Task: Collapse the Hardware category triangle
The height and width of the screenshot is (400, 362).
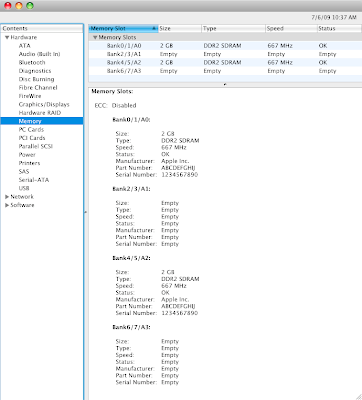Action: point(7,37)
